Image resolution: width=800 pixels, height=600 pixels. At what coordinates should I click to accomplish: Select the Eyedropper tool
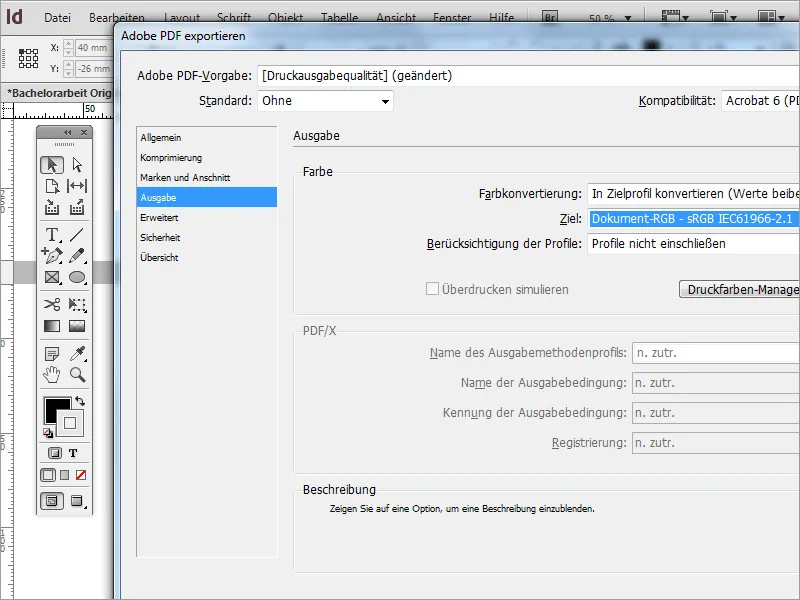(x=77, y=353)
